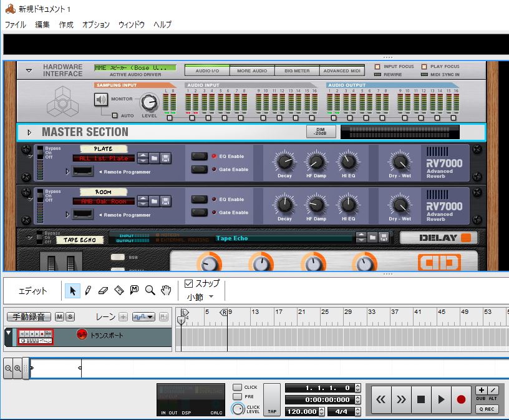The image size is (509, 420).
Task: Select the Razor tool
Action: pyautogui.click(x=119, y=290)
